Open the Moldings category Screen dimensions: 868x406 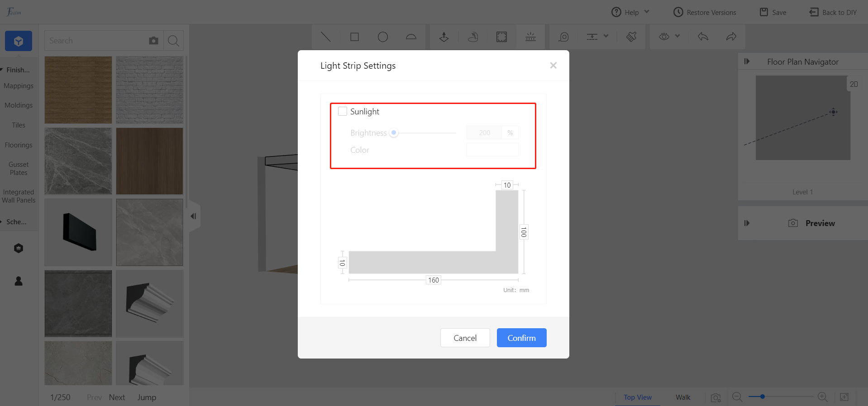[x=19, y=105]
